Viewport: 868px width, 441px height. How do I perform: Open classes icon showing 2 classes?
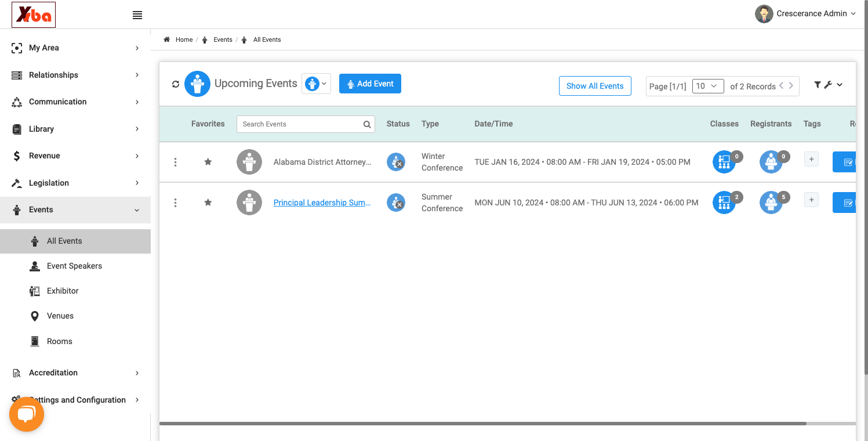coord(724,203)
